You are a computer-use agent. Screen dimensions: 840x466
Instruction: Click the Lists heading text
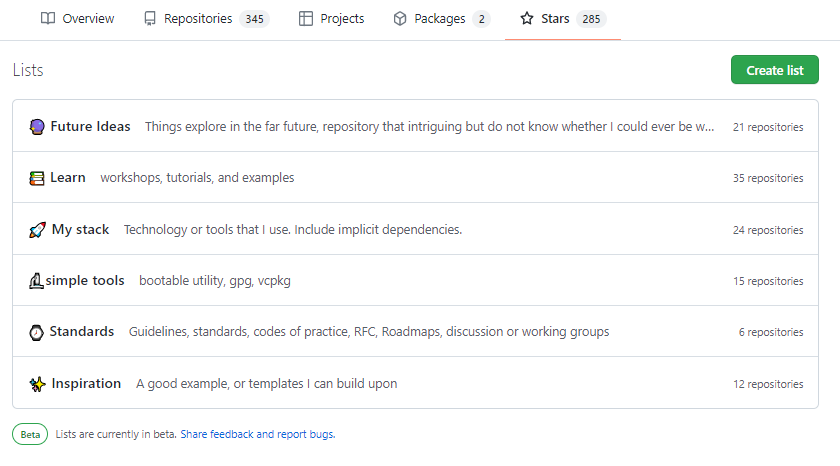click(x=28, y=70)
